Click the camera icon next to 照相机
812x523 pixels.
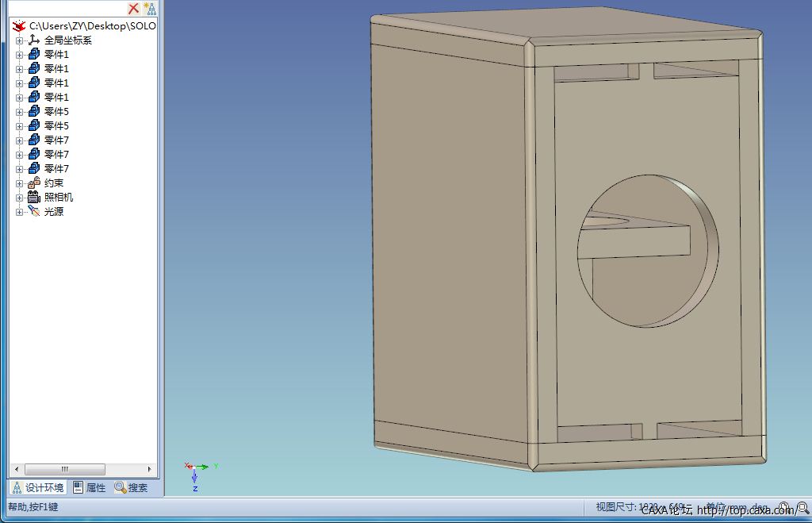pyautogui.click(x=33, y=198)
